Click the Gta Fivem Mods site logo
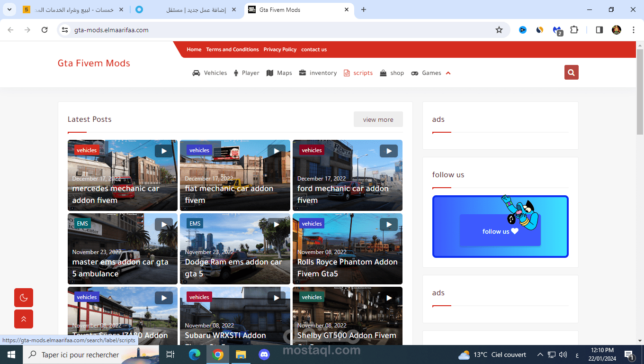The height and width of the screenshot is (364, 644). click(94, 63)
